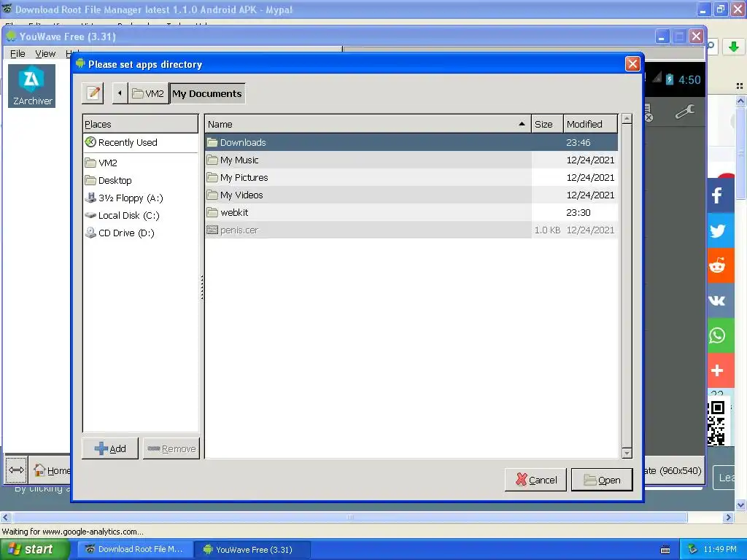Viewport: 747px width, 560px height.
Task: Click the double-arrow rotate icon in YouWave
Action: point(16,470)
